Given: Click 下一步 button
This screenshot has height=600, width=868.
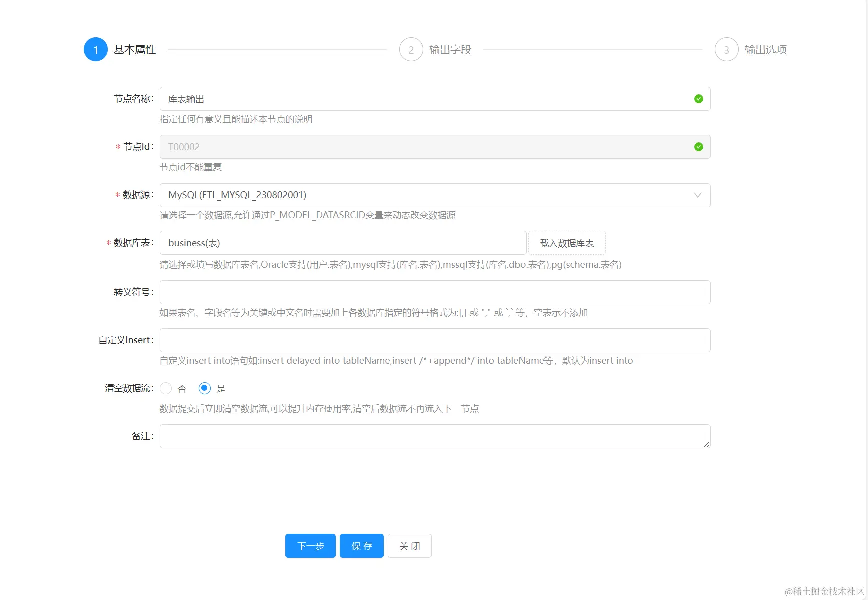Looking at the screenshot, I should coord(310,546).
